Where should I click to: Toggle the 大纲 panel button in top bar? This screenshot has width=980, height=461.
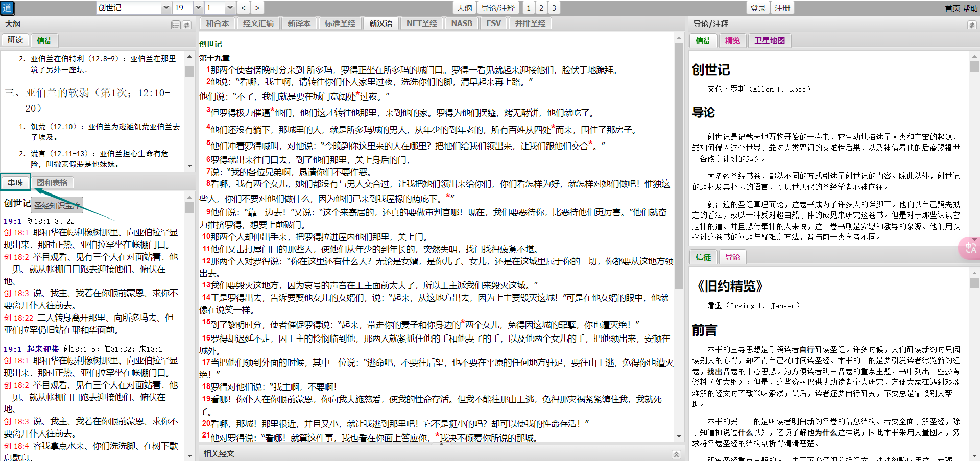coord(464,8)
